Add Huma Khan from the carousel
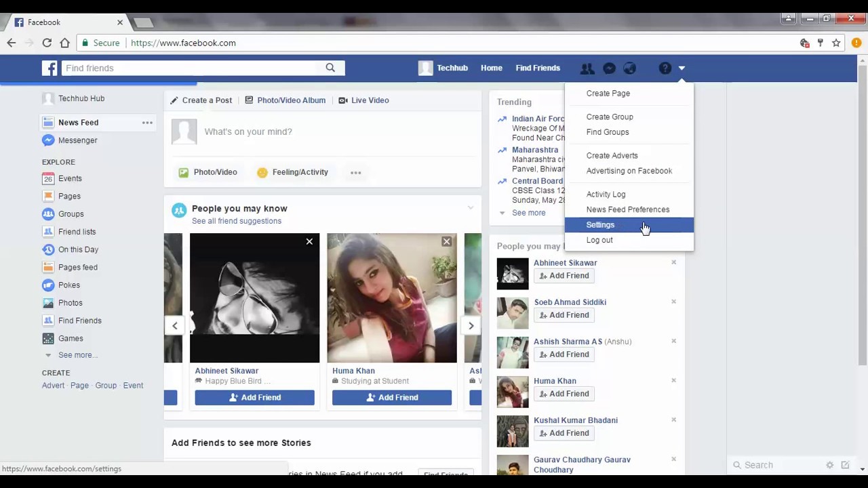 [x=392, y=397]
